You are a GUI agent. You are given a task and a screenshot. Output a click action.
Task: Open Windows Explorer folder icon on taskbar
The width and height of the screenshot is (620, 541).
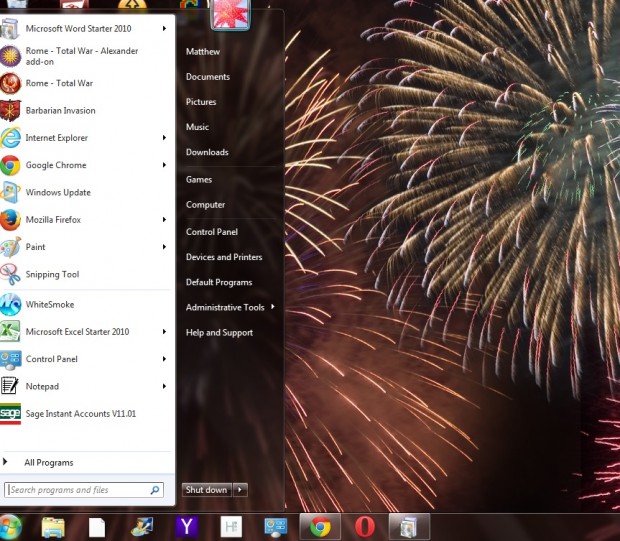coord(53,527)
